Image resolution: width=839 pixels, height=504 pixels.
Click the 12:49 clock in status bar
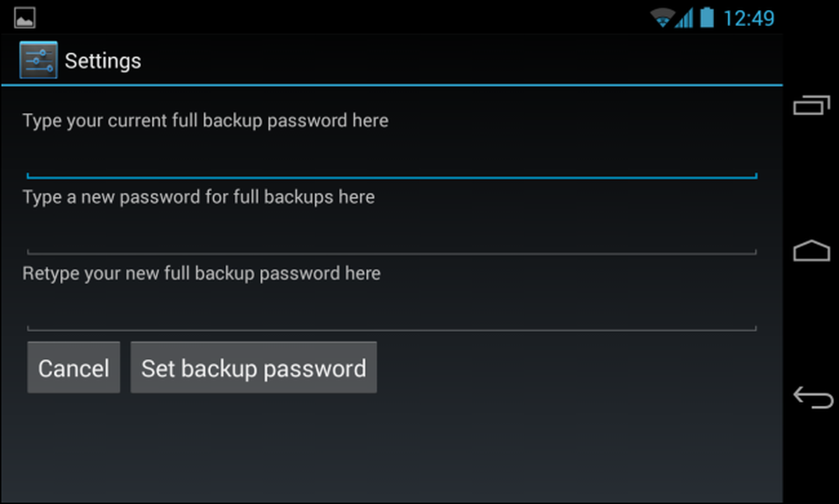(x=748, y=18)
